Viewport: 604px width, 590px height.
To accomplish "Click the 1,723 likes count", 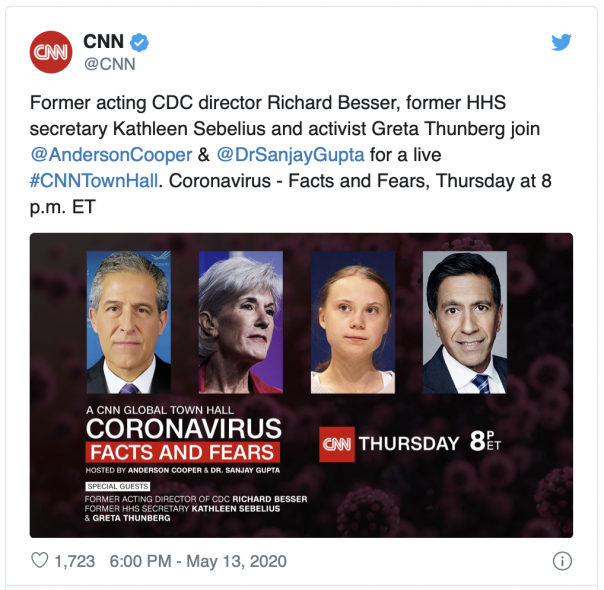I will [x=74, y=561].
